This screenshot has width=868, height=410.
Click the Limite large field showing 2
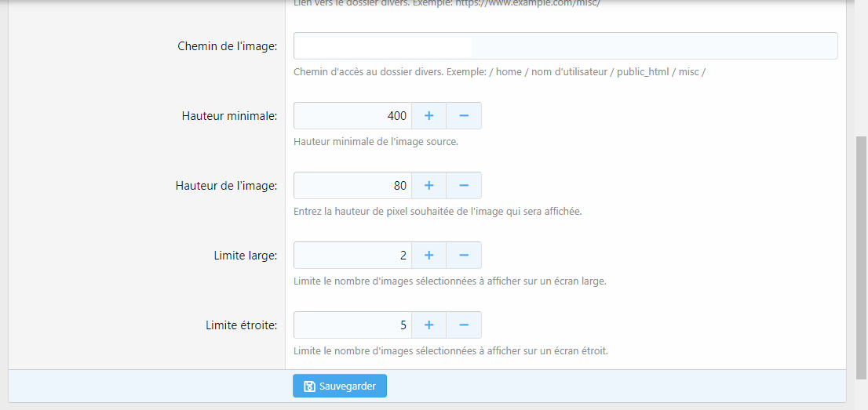[352, 256]
